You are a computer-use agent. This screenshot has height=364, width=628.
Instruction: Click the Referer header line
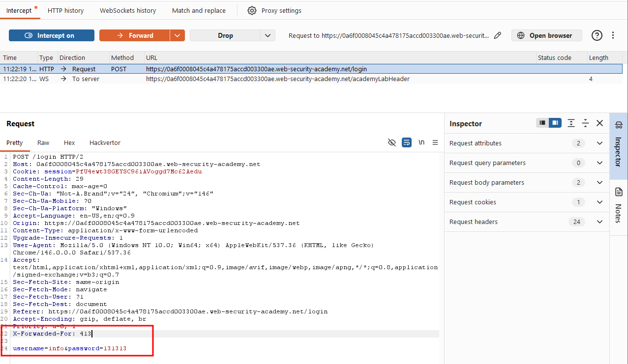[x=170, y=311]
